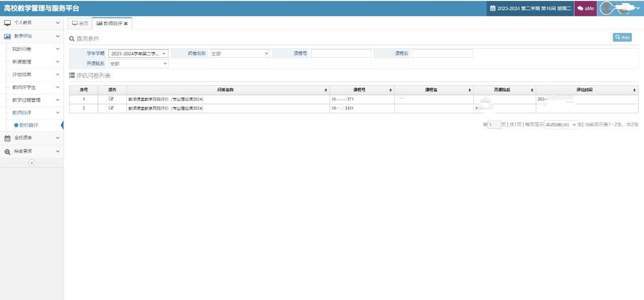Click course number cell ending 3131

tap(362, 109)
